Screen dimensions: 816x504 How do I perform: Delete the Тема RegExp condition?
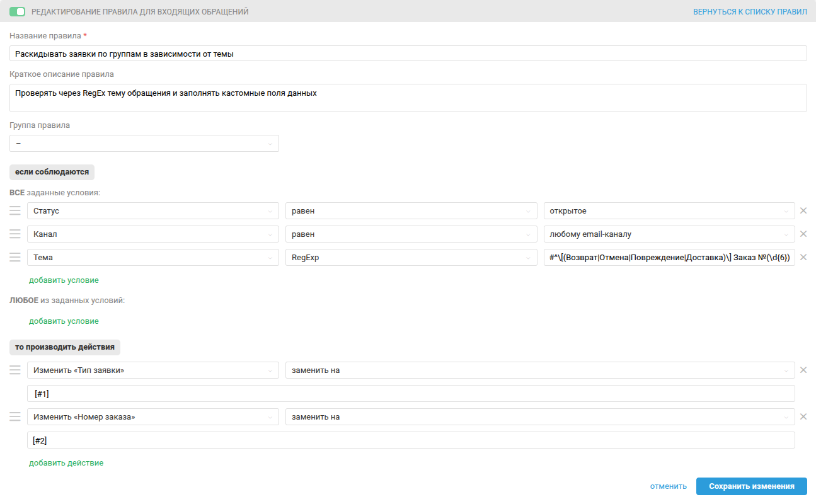[803, 257]
